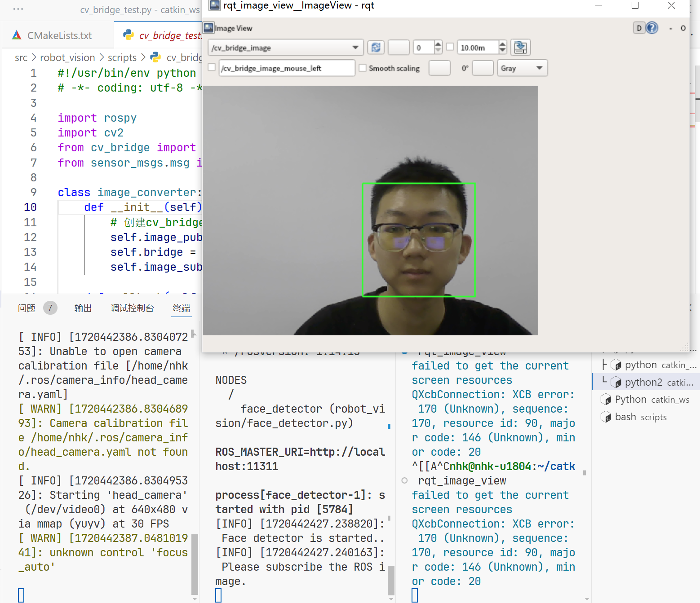Click src breadcrumb segment

click(21, 57)
